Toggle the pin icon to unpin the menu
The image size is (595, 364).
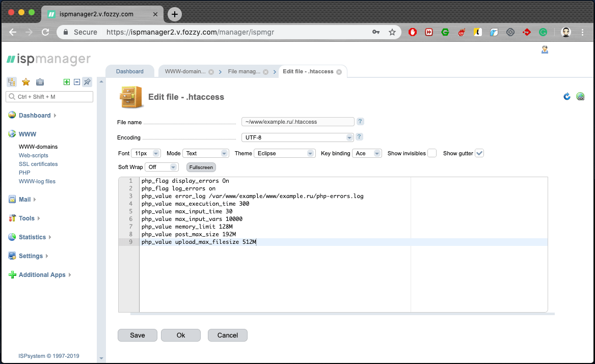[87, 82]
